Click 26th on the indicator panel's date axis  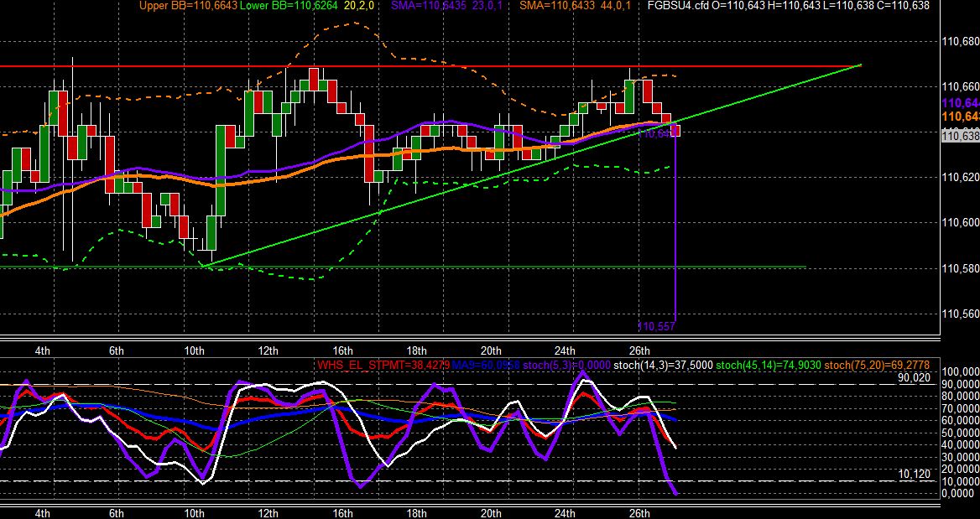(639, 513)
